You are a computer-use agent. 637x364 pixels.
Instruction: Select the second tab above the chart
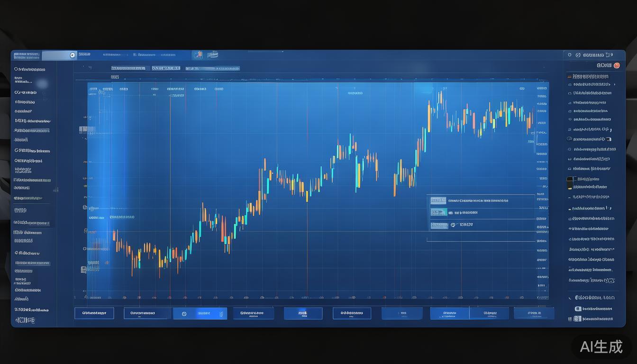166,68
